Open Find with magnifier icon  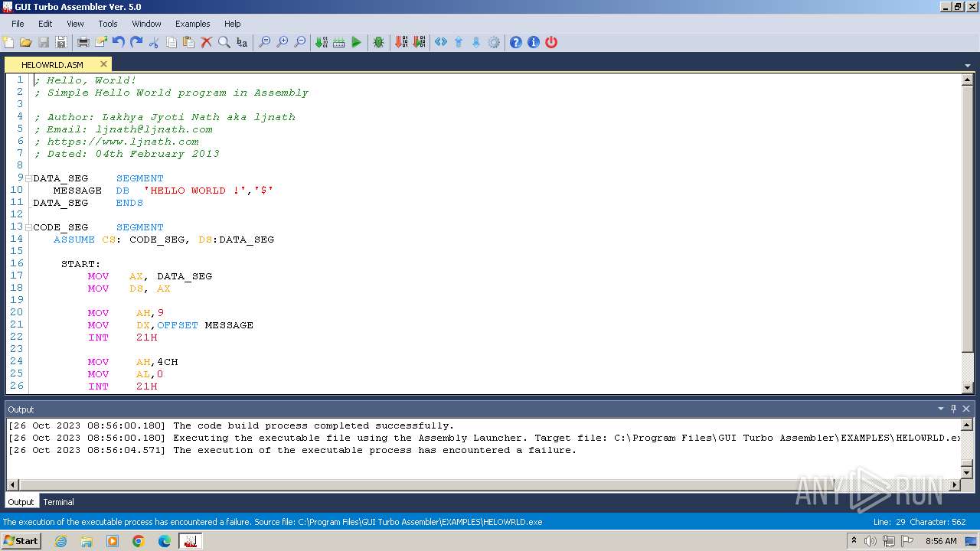(x=224, y=42)
